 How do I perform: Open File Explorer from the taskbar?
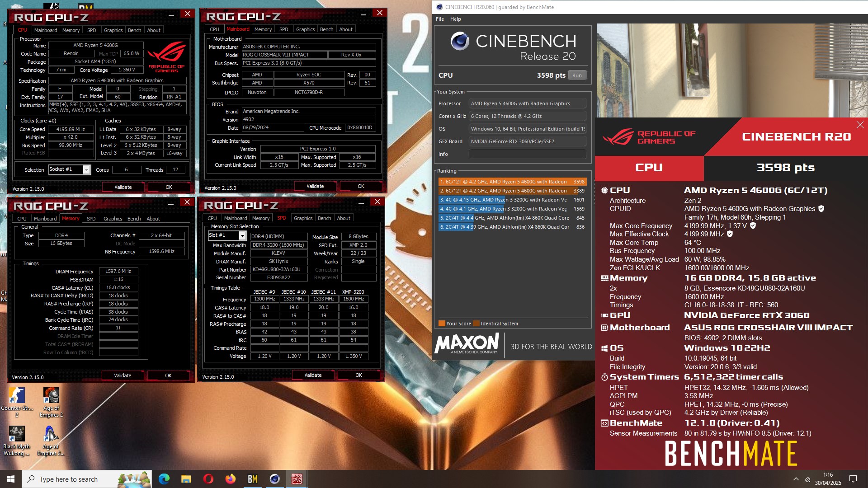pos(186,479)
